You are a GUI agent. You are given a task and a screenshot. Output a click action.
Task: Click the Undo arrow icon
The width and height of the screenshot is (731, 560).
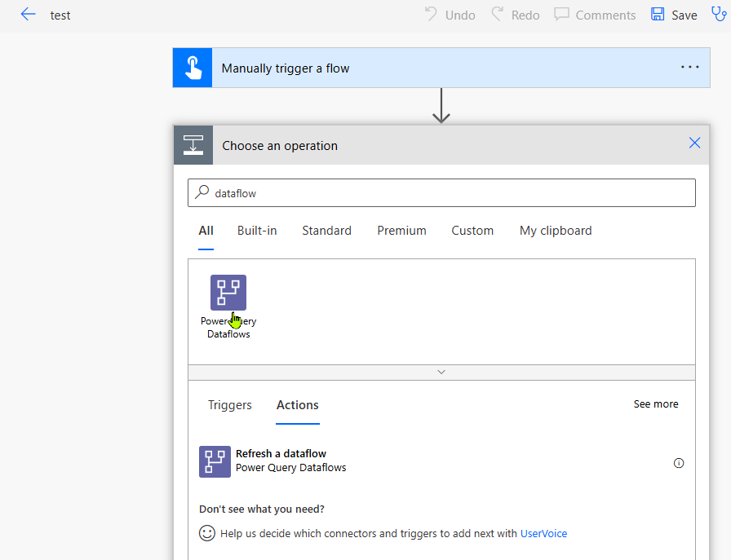point(431,15)
